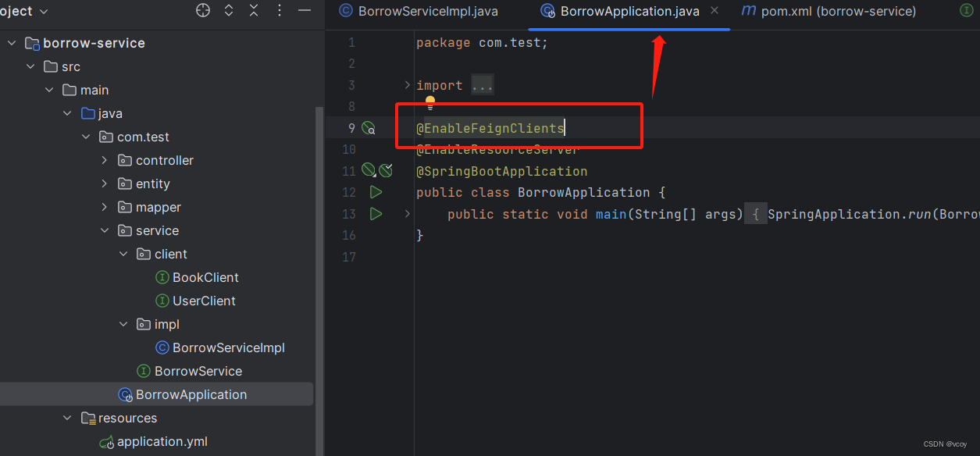The height and width of the screenshot is (456, 980).
Task: Click line number 16 in the gutter
Action: 349,235
